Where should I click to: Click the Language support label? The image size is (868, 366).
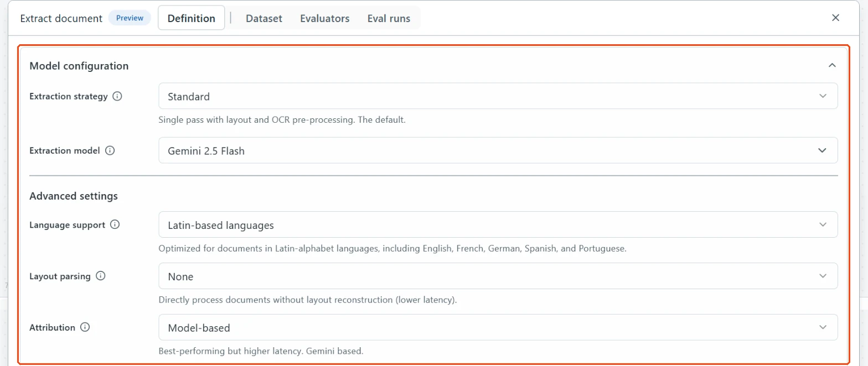(x=67, y=225)
